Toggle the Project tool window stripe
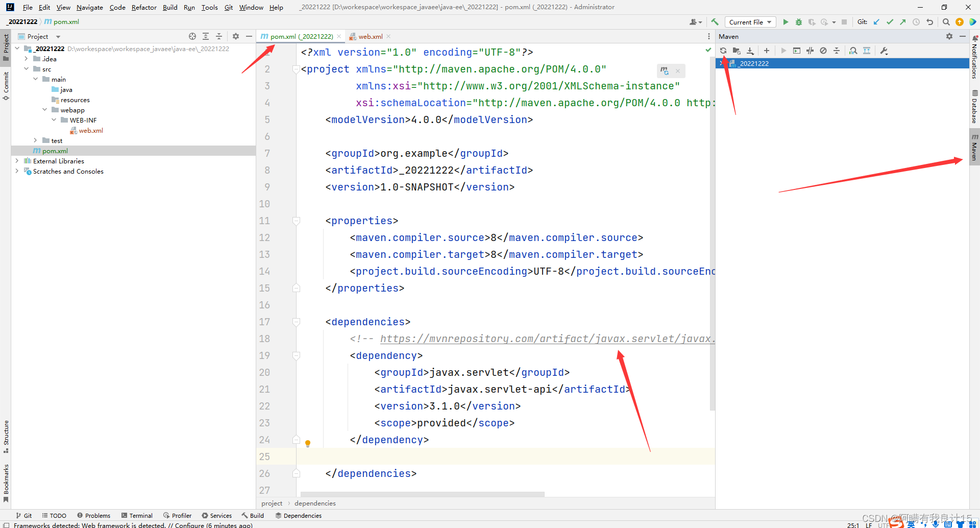 (x=6, y=47)
